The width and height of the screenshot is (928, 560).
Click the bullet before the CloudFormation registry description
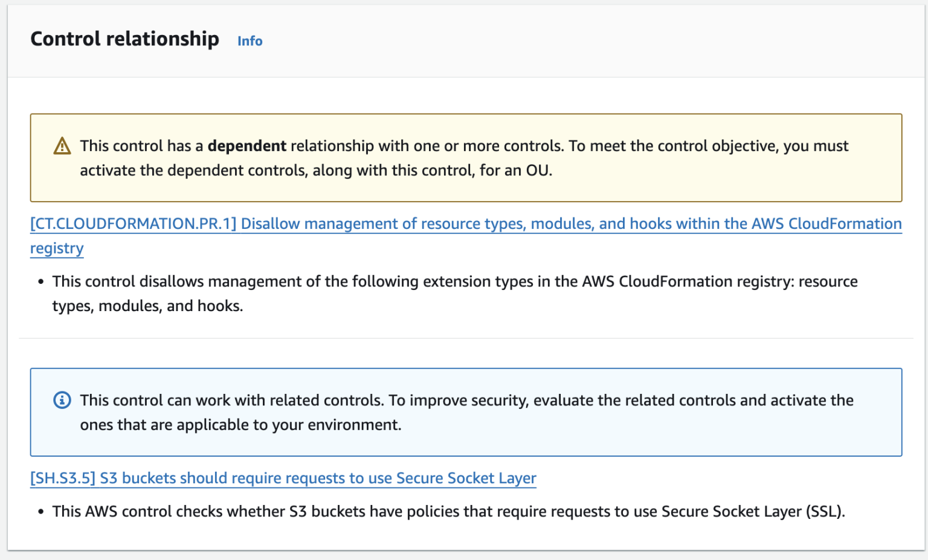pos(40,282)
